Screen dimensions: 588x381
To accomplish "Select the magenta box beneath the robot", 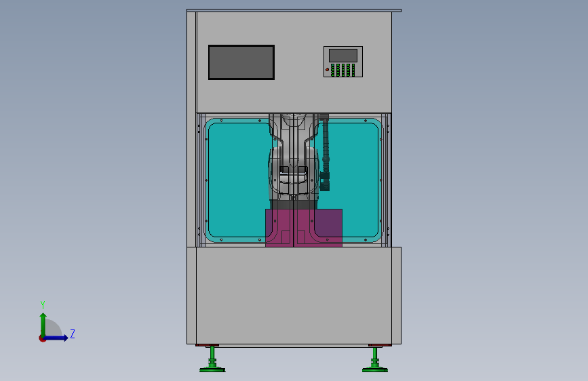I will point(304,228).
